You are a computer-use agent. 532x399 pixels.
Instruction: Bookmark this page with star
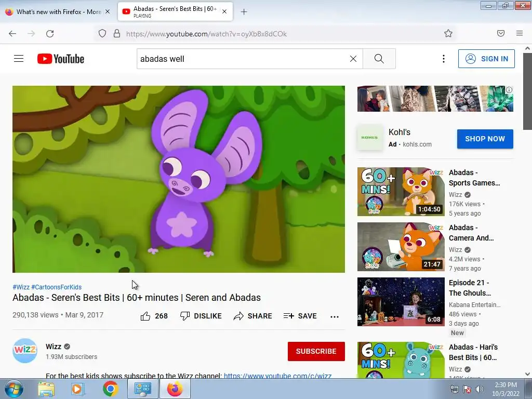(448, 33)
